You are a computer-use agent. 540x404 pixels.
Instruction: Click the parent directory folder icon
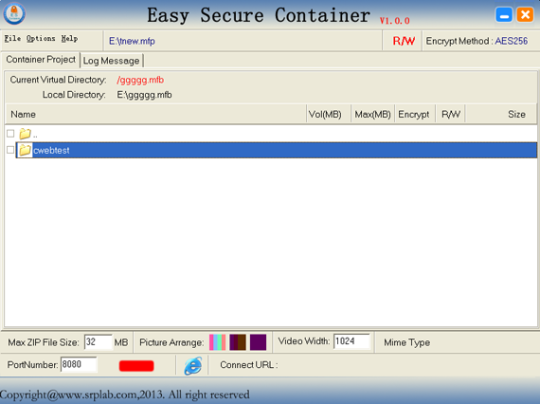[x=25, y=133]
